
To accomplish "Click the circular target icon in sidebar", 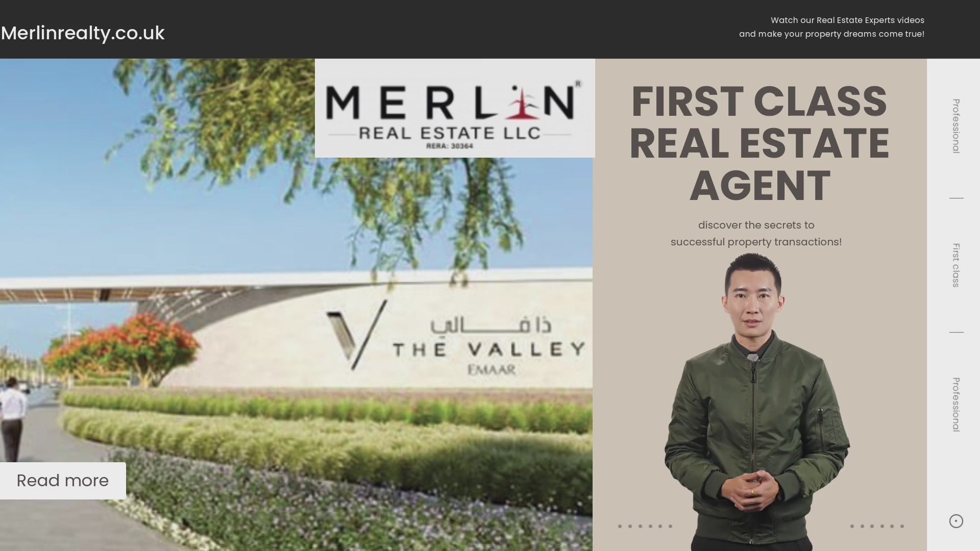I will coord(956,521).
